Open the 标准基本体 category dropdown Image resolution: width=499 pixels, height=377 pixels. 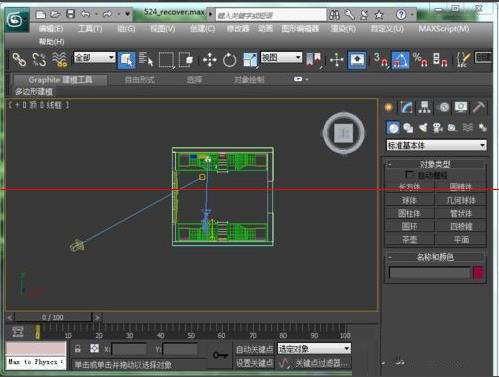coord(436,145)
